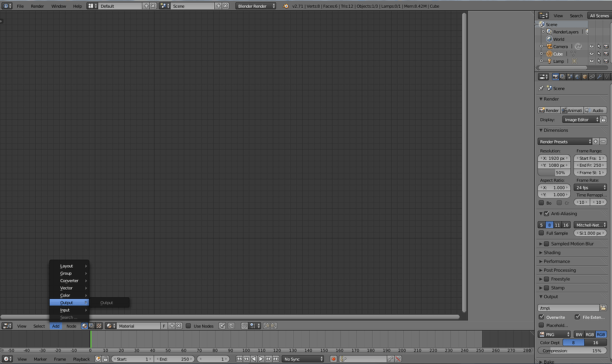Toggle renderability camera icon for Lamp
This screenshot has height=364, width=612.
click(606, 61)
